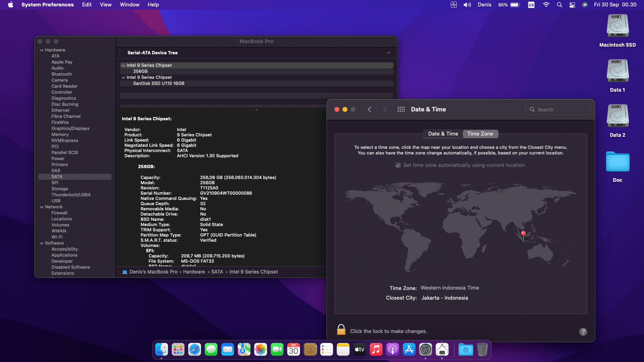This screenshot has width=644, height=362.
Task: Collapse the Serial-ATA Device Tree header chevron
Action: (388, 53)
